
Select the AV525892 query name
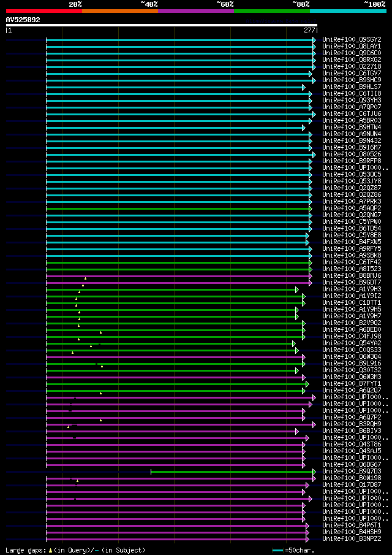23,20
